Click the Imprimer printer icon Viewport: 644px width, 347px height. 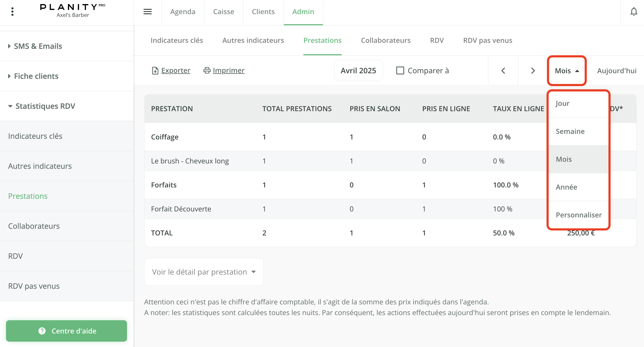click(x=207, y=70)
